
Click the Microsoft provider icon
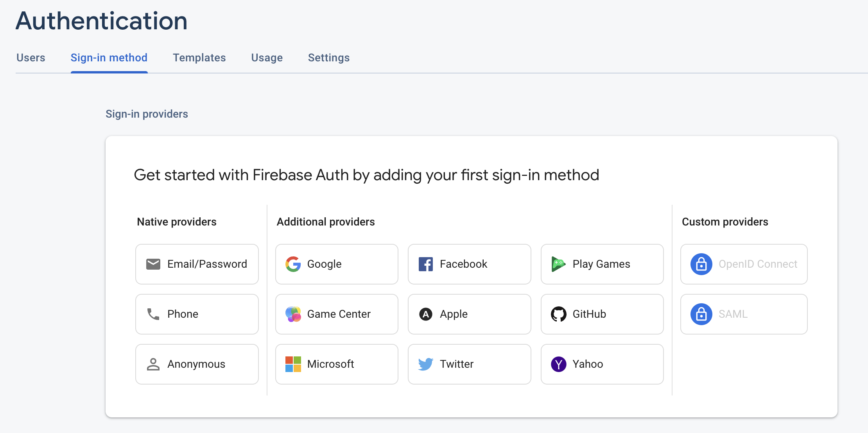293,364
